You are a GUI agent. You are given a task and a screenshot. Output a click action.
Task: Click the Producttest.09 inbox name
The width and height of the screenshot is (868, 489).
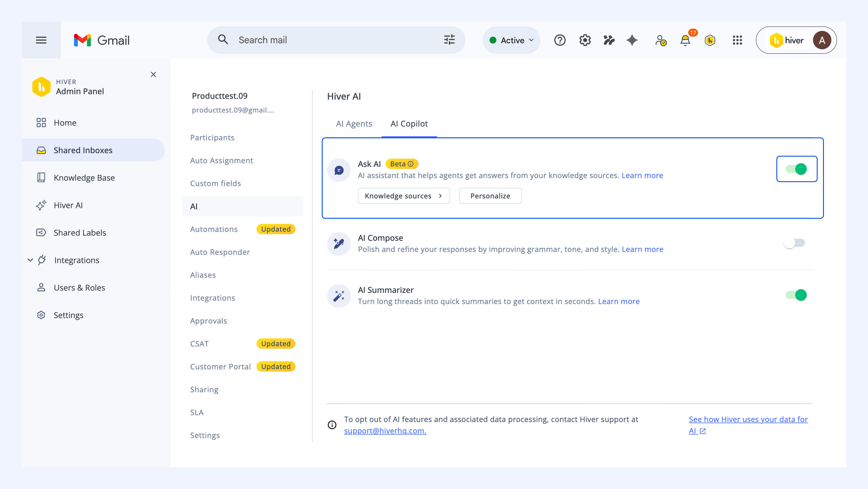(x=220, y=96)
